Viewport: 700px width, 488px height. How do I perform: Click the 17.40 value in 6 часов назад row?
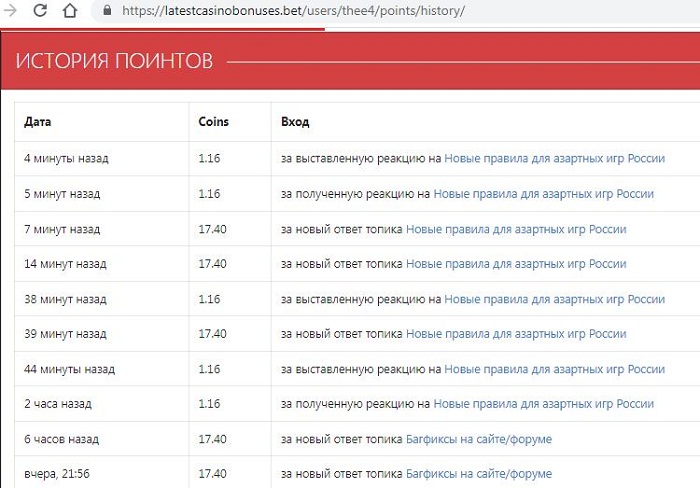[212, 439]
